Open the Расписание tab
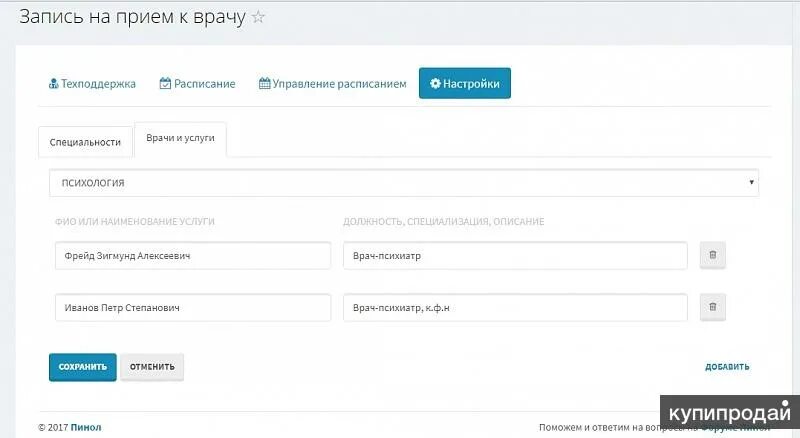 tap(197, 84)
